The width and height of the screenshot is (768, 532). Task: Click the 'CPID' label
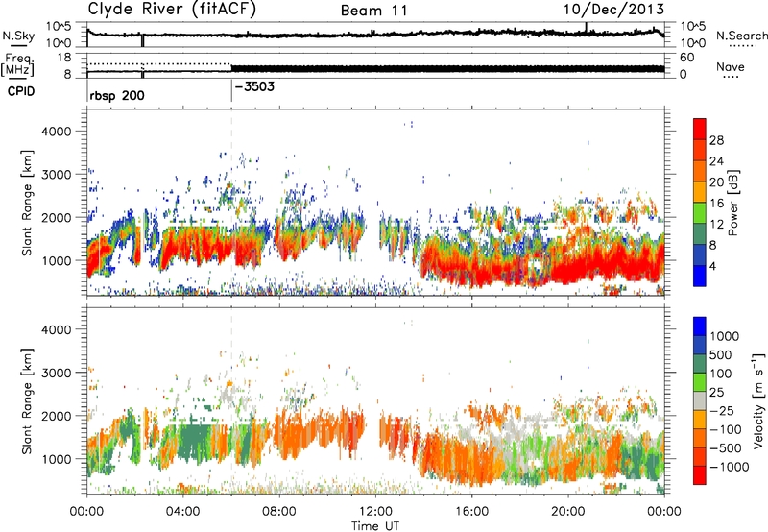pos(21,91)
